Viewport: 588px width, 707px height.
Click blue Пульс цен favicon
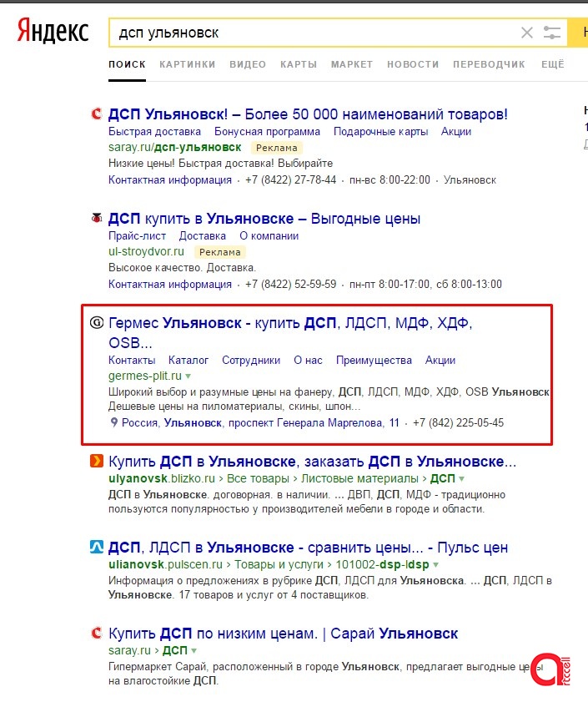coord(97,547)
